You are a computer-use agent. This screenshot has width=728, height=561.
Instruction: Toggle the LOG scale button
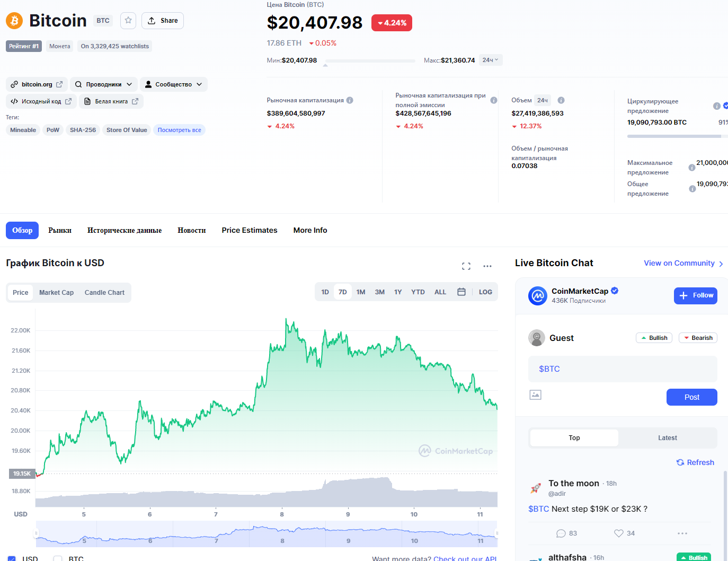[485, 292]
